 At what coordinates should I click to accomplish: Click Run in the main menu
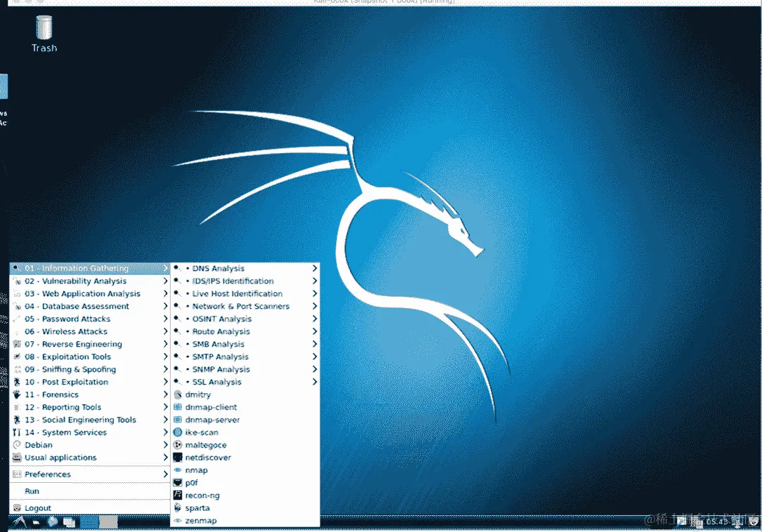click(89, 491)
